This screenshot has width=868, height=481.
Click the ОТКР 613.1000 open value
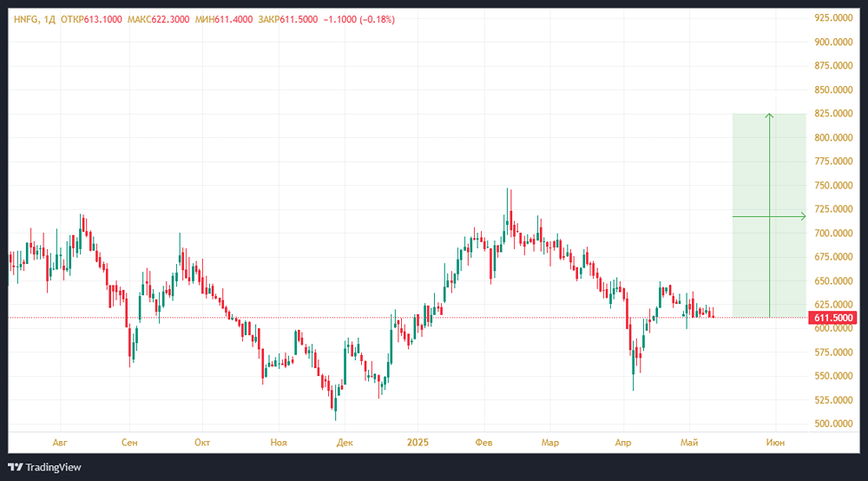point(91,19)
